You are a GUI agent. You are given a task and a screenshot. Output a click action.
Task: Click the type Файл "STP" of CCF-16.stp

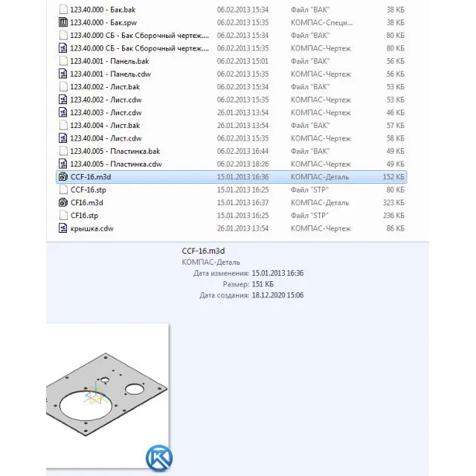pos(309,190)
